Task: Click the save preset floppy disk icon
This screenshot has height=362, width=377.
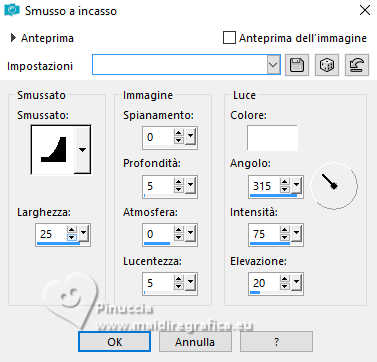Action: click(x=297, y=65)
